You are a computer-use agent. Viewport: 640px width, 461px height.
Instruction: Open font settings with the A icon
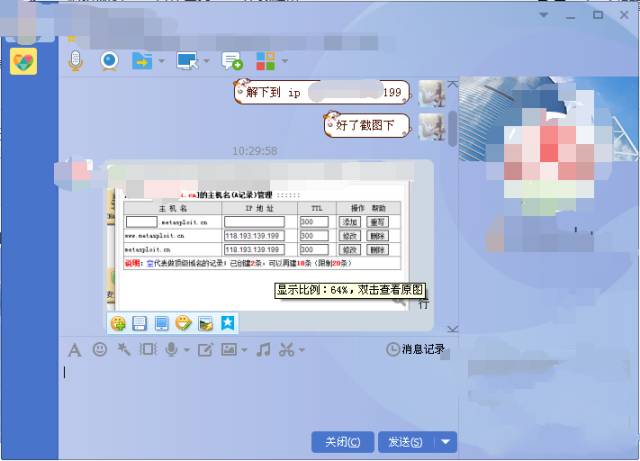[x=75, y=350]
